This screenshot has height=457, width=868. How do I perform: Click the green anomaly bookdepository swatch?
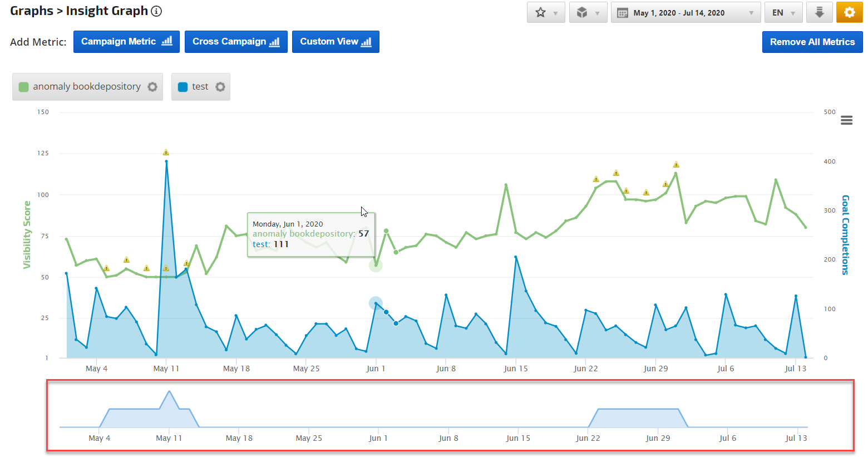coord(23,87)
